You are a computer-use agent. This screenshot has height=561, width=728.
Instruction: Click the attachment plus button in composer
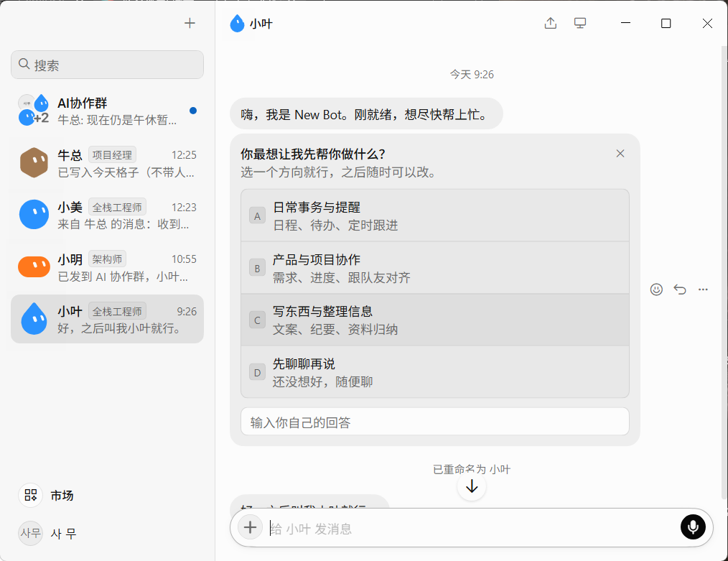[x=250, y=527]
